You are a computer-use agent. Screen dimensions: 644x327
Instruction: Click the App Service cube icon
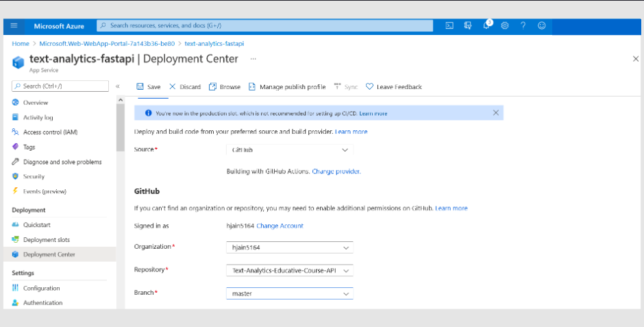pyautogui.click(x=18, y=62)
